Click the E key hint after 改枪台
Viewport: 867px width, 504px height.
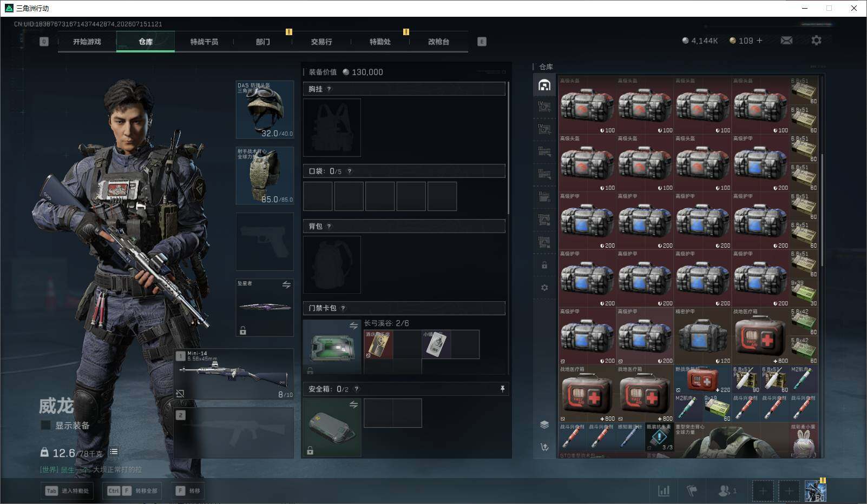tap(482, 42)
